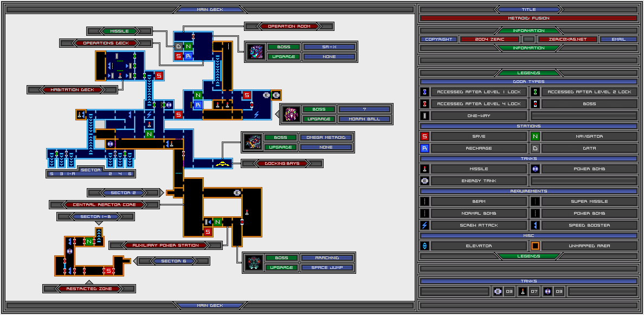This screenshot has width=644, height=315.
Task: Select the green Navigator icon in the legend
Action: tap(535, 137)
